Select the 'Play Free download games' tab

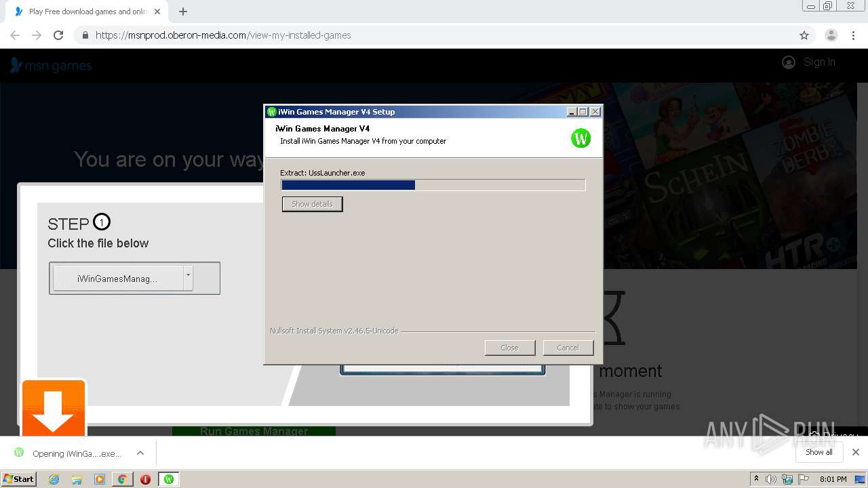click(87, 12)
